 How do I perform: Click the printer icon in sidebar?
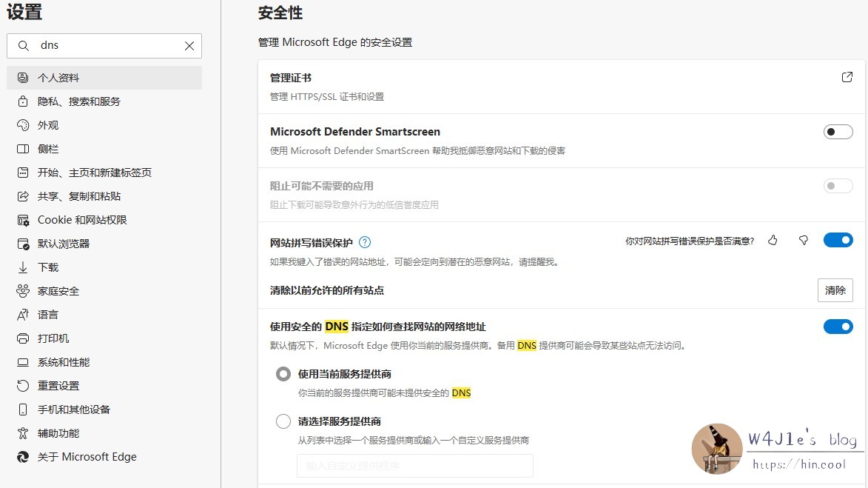click(x=23, y=338)
